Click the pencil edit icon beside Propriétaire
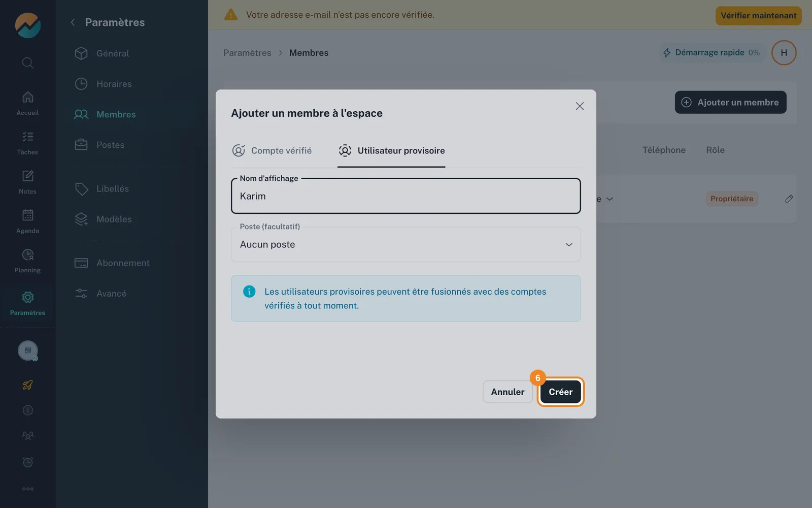The image size is (812, 508). point(789,199)
